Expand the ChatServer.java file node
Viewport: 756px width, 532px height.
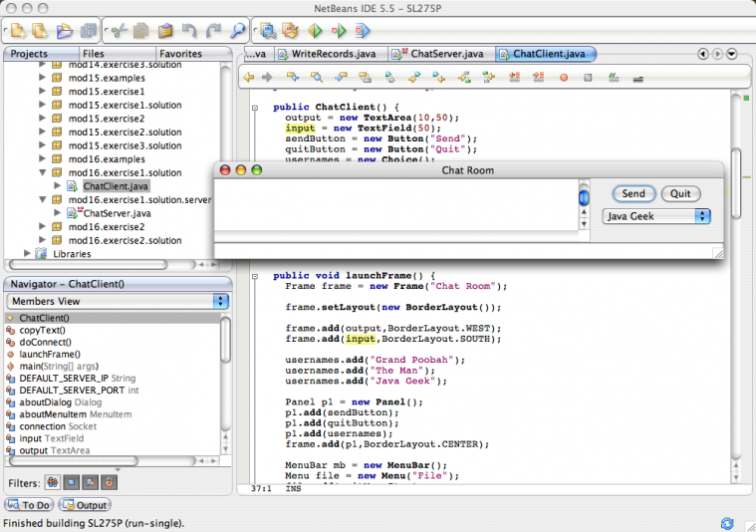58,213
